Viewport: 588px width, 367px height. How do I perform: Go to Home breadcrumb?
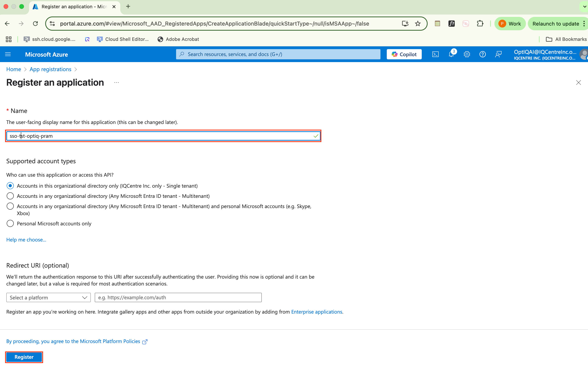coord(14,69)
